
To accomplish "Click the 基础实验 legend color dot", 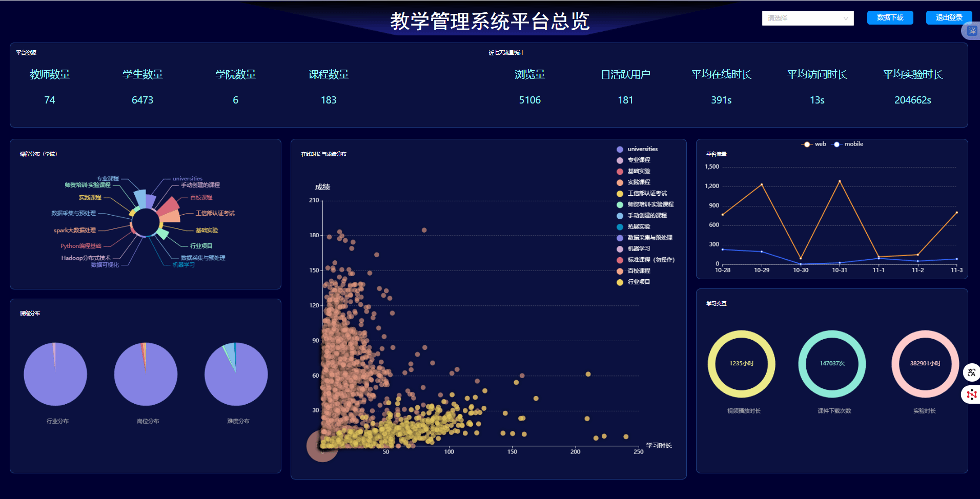I will click(620, 172).
